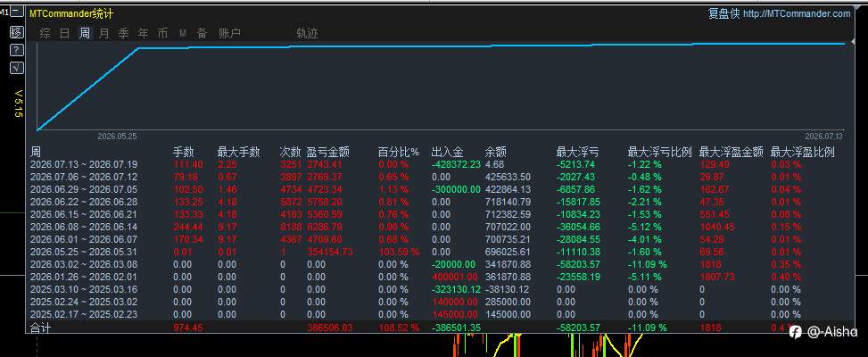
Task: Click the 复盘侠 label at top right
Action: [724, 14]
